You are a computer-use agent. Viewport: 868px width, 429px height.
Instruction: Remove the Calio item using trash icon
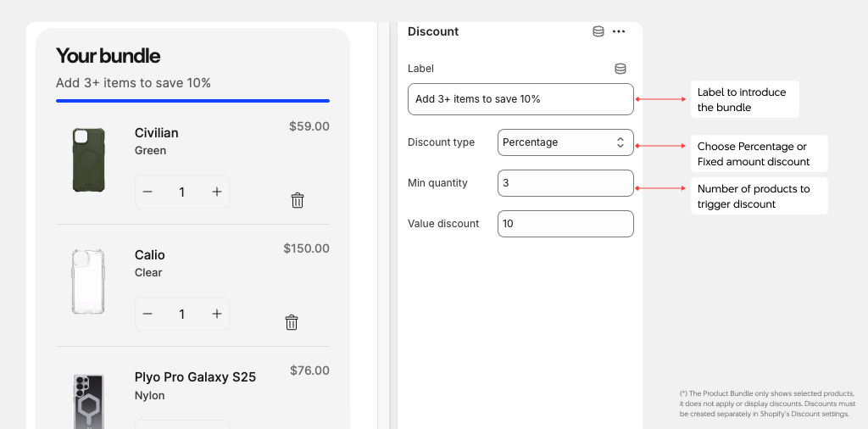(292, 322)
